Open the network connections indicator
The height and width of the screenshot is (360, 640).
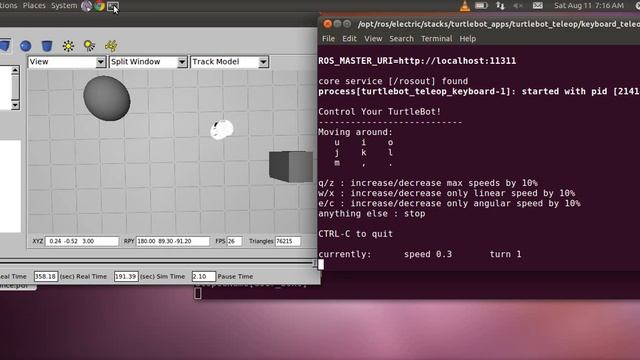500,6
